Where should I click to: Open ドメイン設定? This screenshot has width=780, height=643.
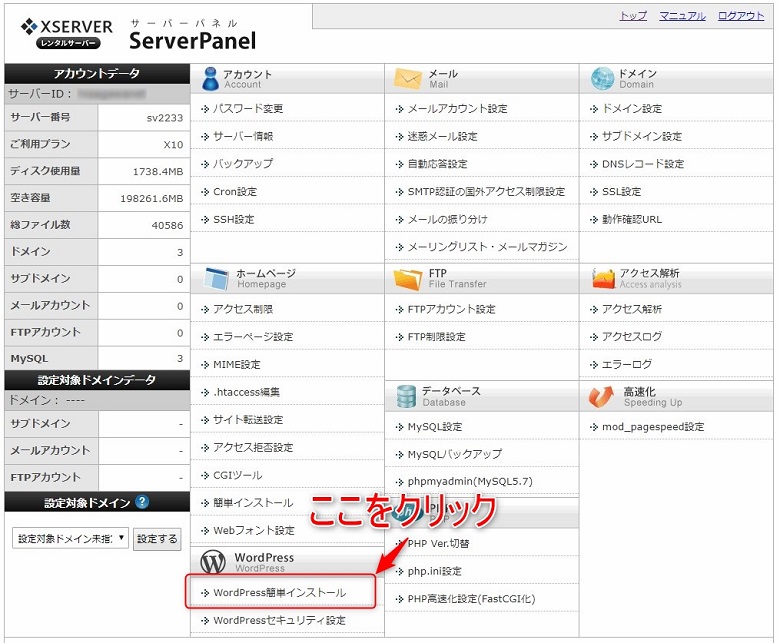coord(632,108)
